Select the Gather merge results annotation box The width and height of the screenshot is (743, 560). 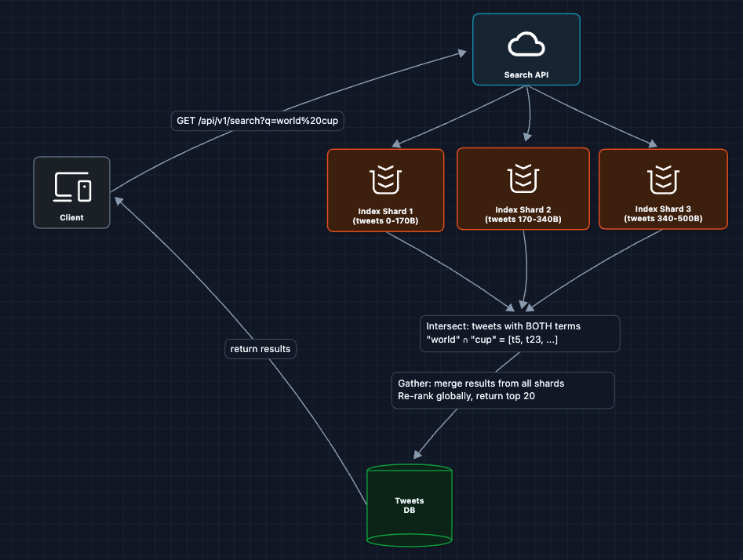502,391
